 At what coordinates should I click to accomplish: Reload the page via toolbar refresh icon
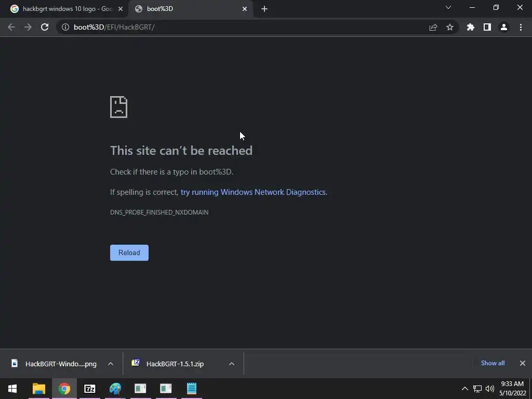pos(45,27)
